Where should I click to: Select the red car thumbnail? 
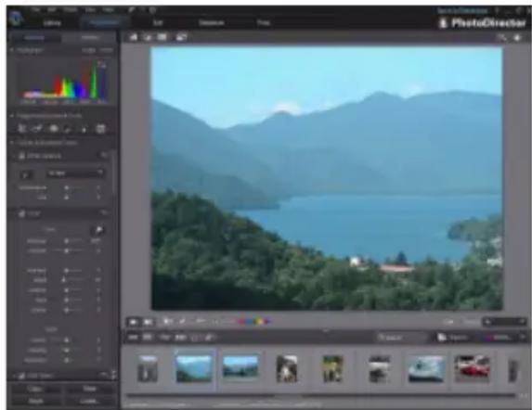pyautogui.click(x=473, y=368)
